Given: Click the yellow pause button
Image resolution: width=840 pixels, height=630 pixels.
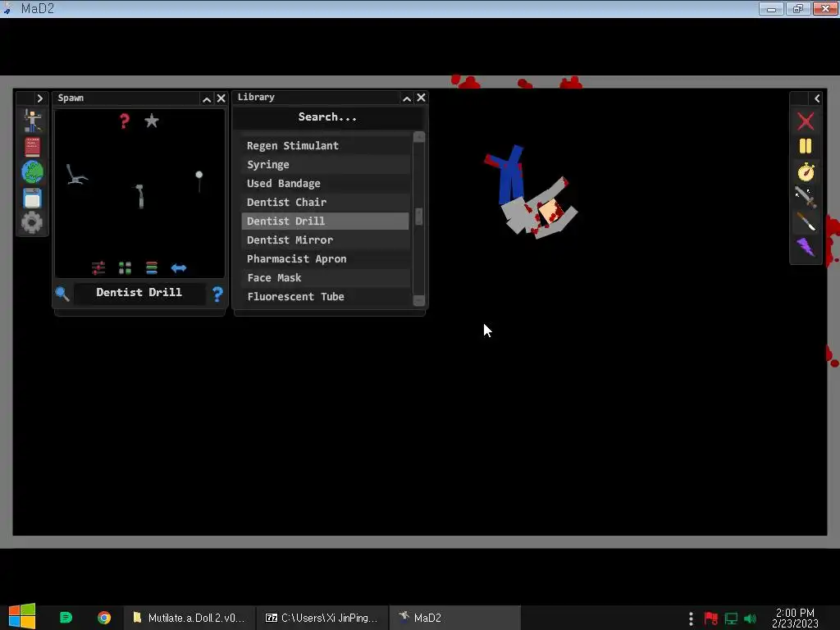Looking at the screenshot, I should pos(806,146).
